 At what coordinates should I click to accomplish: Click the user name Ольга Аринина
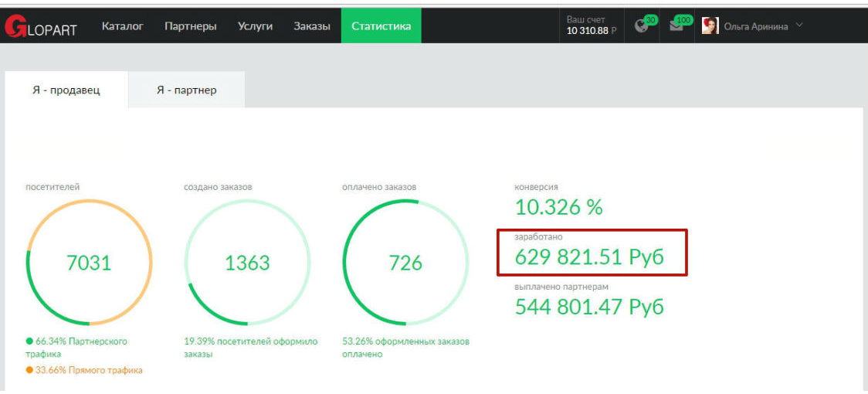[x=755, y=26]
